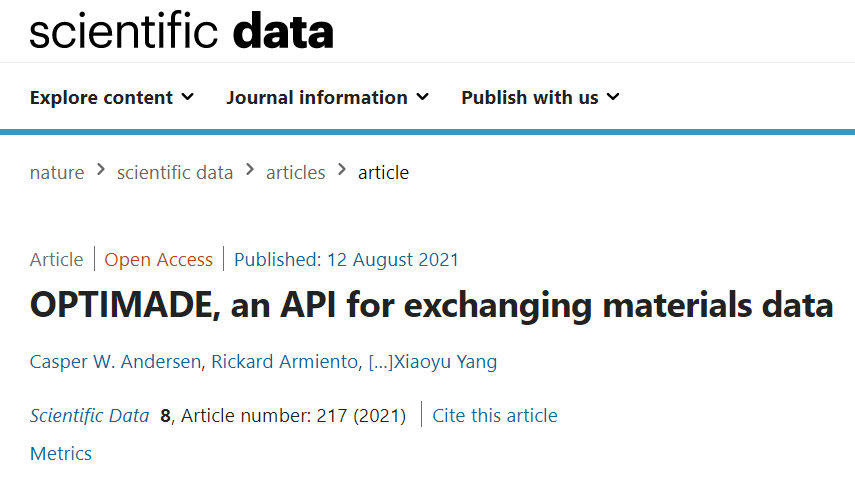Click the italic Scientific Data journal link
The image size is (855, 477).
(x=89, y=416)
